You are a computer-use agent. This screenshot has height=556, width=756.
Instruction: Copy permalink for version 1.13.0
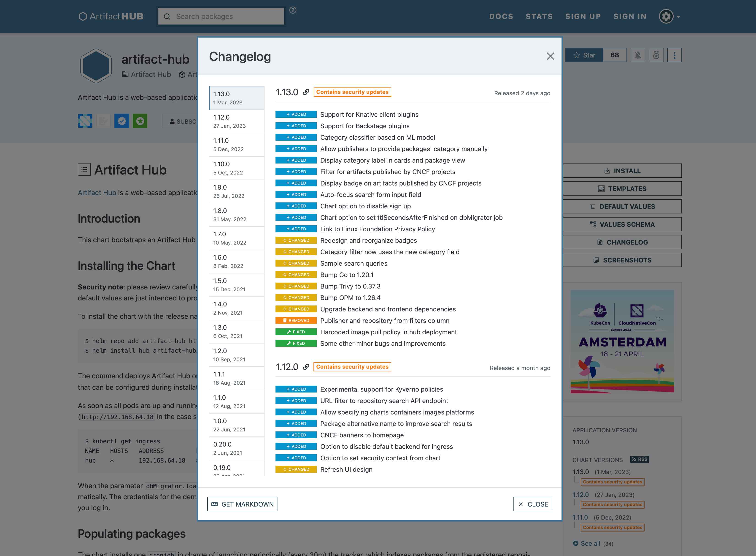coord(306,92)
